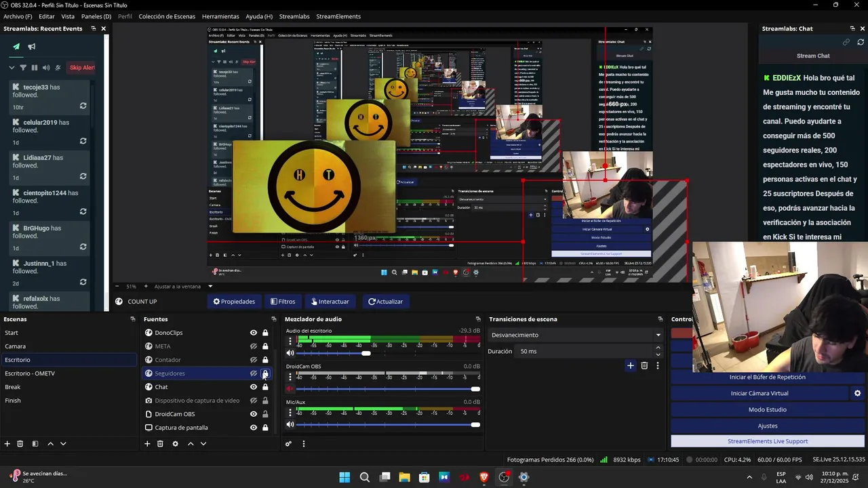Image resolution: width=868 pixels, height=488 pixels.
Task: Open the Vista menu
Action: pos(68,16)
